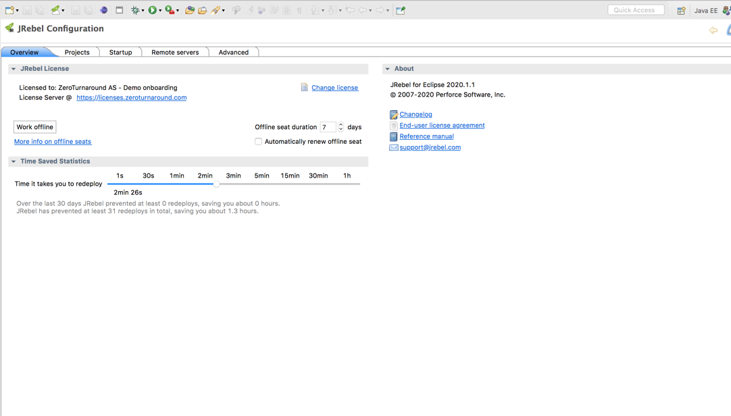Go to the Remote servers tab

click(x=175, y=52)
